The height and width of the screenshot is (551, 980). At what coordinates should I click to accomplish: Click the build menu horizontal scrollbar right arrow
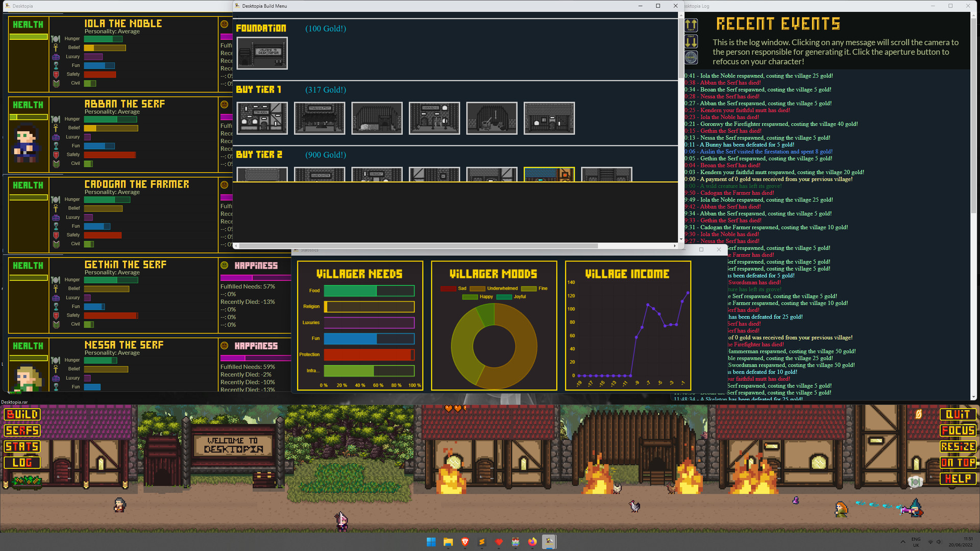675,246
